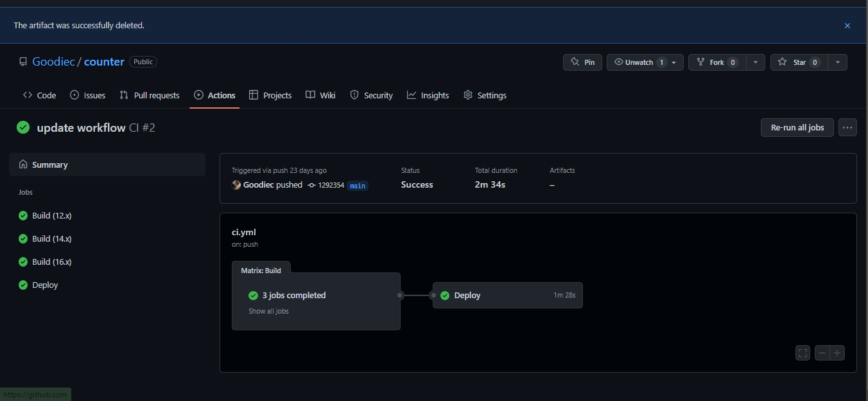The width and height of the screenshot is (868, 401).
Task: Click the Success status text
Action: tap(417, 184)
